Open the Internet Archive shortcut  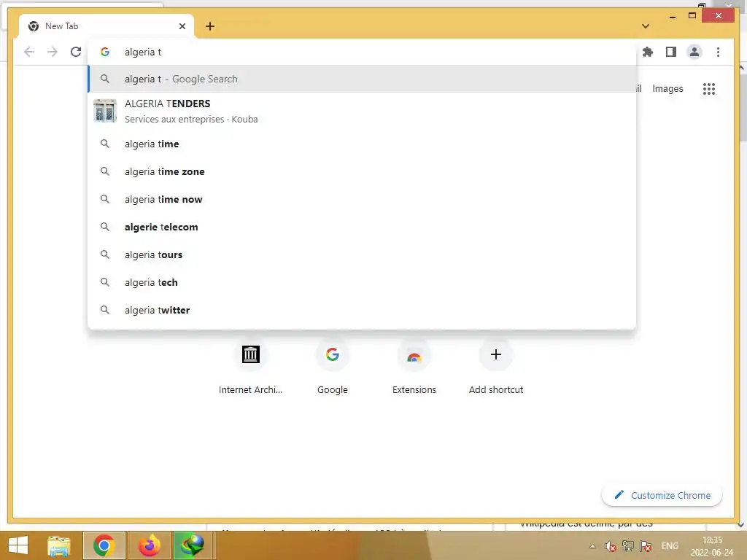[x=251, y=367]
